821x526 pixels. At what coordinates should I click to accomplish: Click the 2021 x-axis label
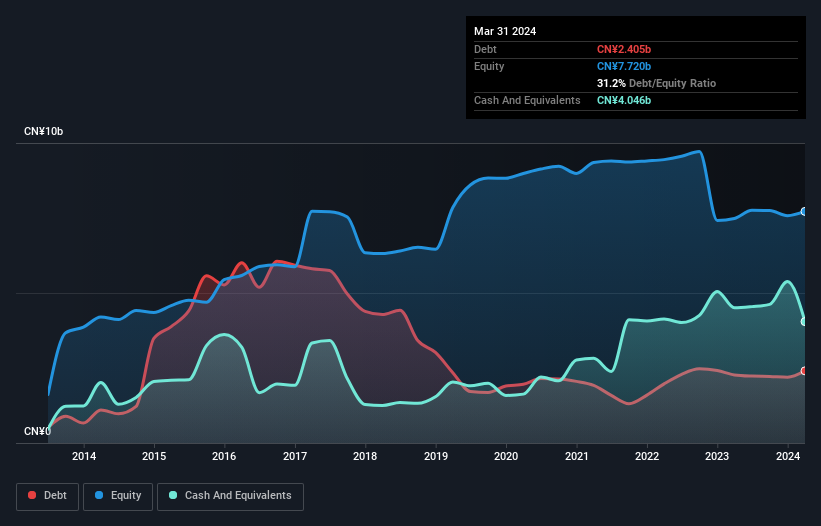pyautogui.click(x=576, y=456)
